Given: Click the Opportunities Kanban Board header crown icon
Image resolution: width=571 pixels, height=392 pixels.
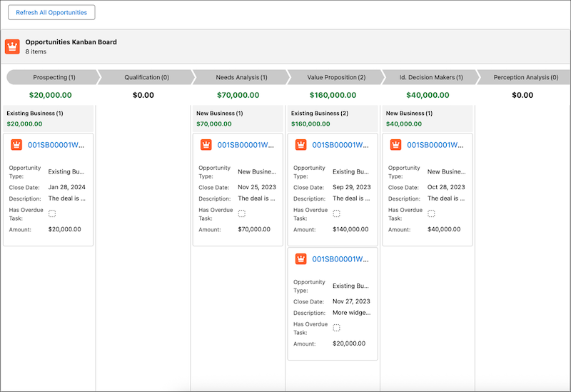Looking at the screenshot, I should click(x=12, y=46).
